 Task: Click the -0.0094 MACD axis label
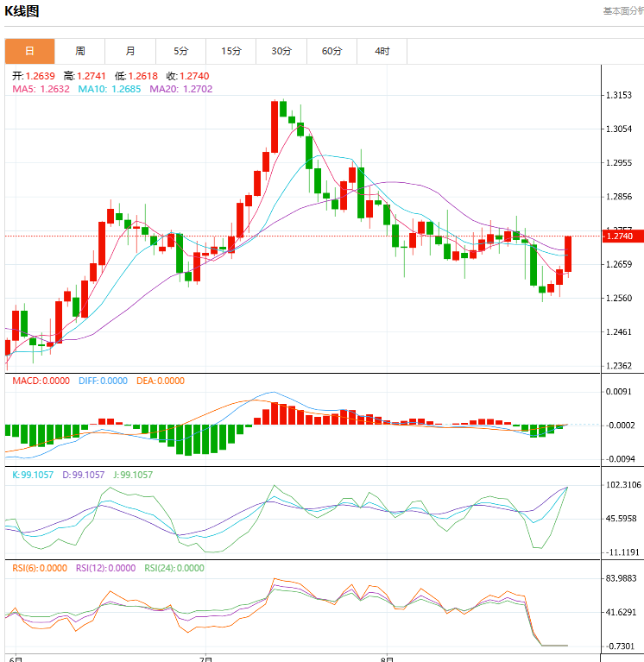[620, 459]
